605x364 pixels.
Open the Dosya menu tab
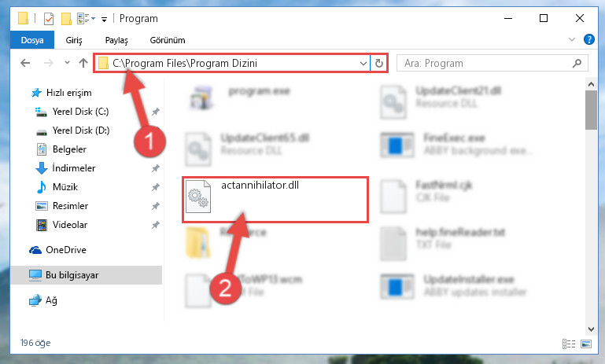pyautogui.click(x=32, y=40)
